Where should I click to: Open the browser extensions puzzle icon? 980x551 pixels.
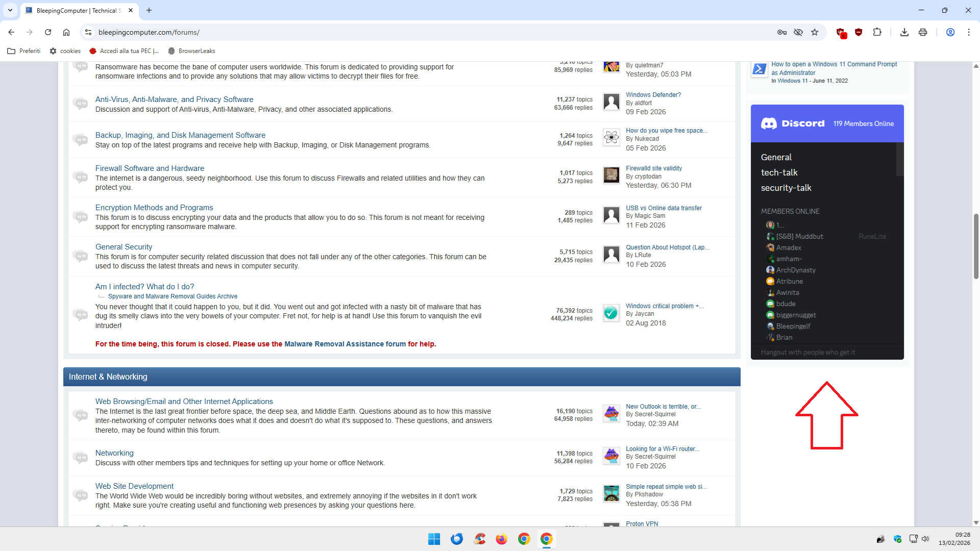[877, 32]
